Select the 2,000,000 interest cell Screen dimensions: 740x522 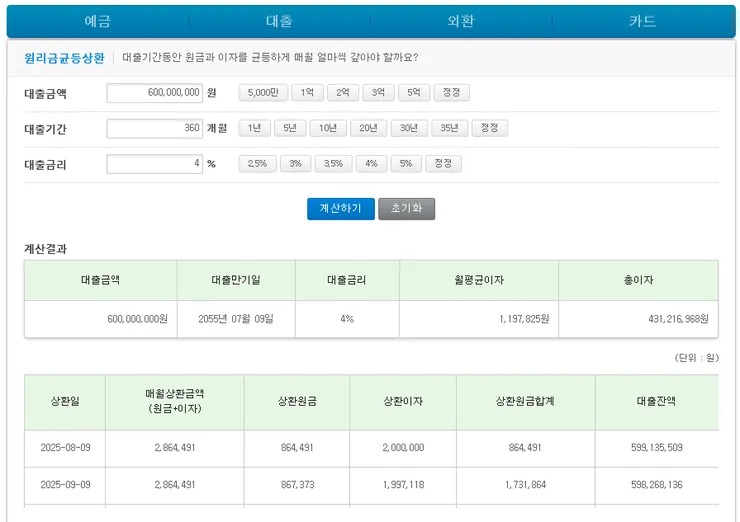[404, 447]
